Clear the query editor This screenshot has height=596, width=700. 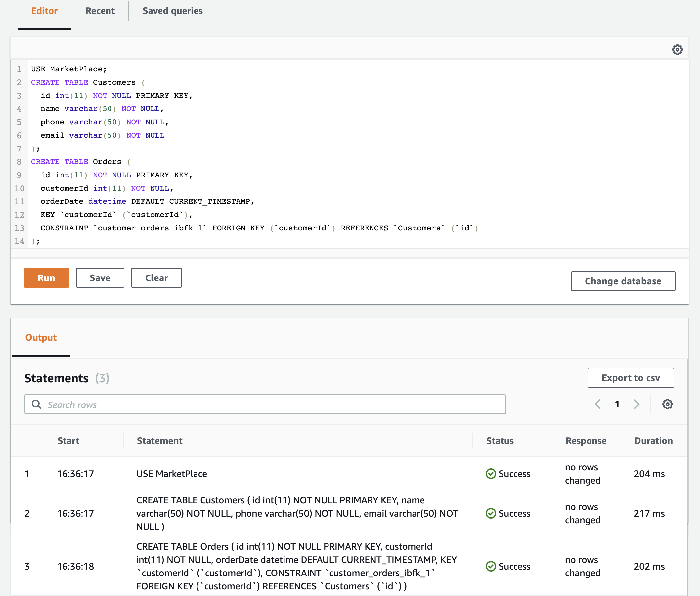[156, 278]
